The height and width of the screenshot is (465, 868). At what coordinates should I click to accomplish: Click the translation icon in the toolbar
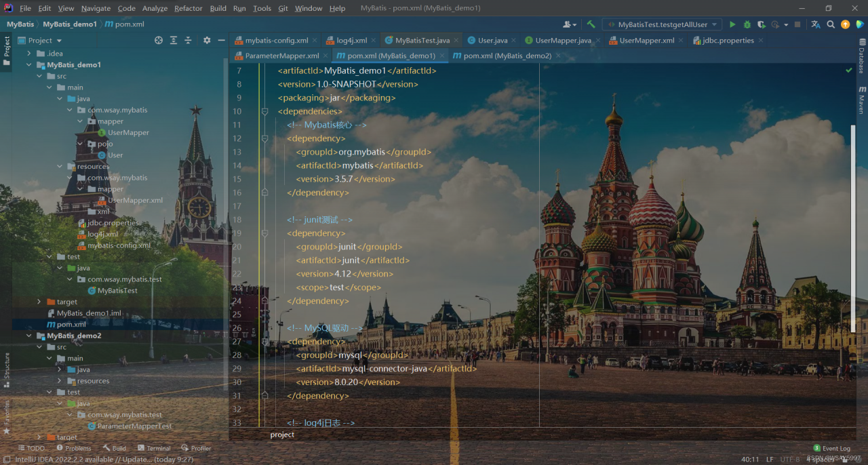816,24
